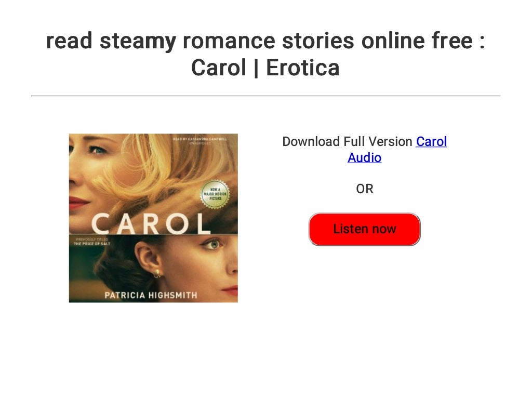Open the blue "Carol" hyperlink word

pos(431,141)
